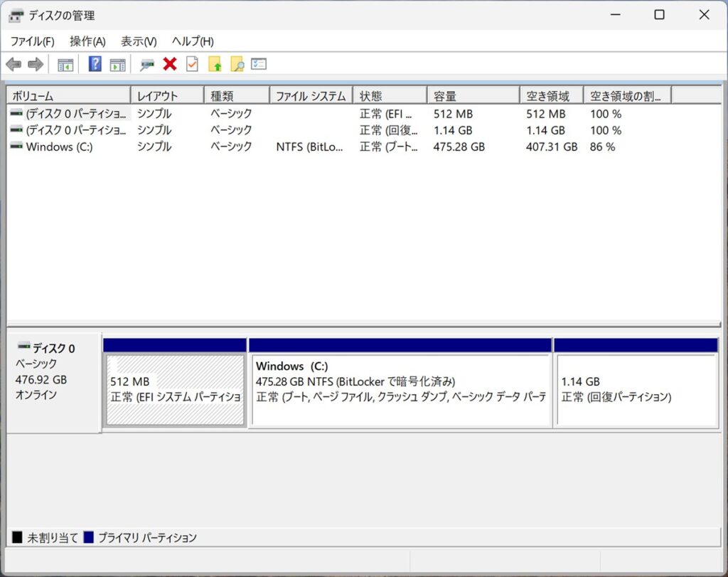This screenshot has width=728, height=577.
Task: Click the ディスク 0 disk label panel
Action: 54,383
